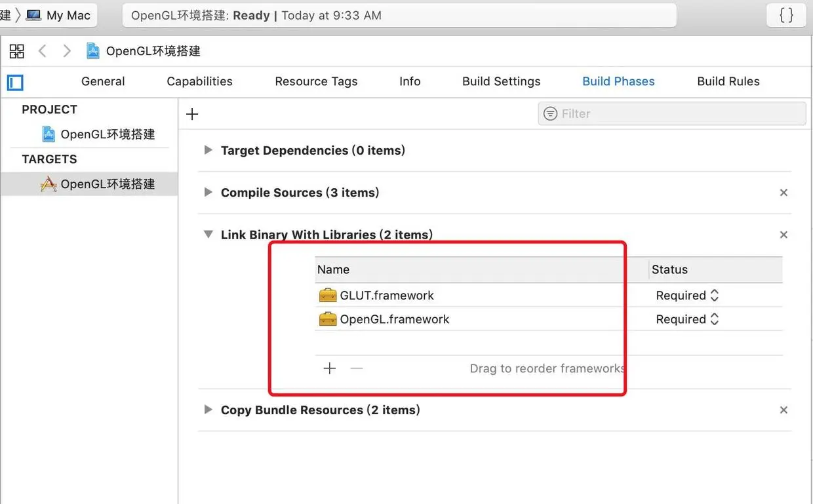Select the OpenGL.framework row
The image size is (813, 504).
pos(549,319)
